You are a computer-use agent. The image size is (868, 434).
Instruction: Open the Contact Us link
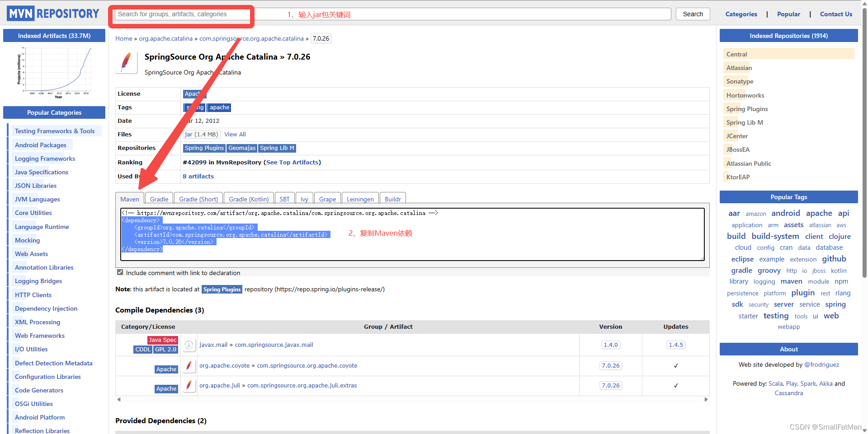[x=836, y=14]
